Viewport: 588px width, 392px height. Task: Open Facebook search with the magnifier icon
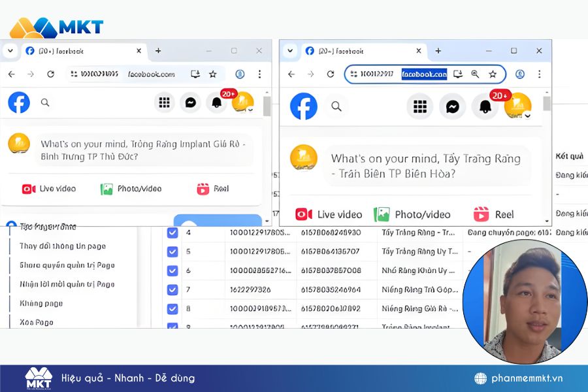point(336,106)
